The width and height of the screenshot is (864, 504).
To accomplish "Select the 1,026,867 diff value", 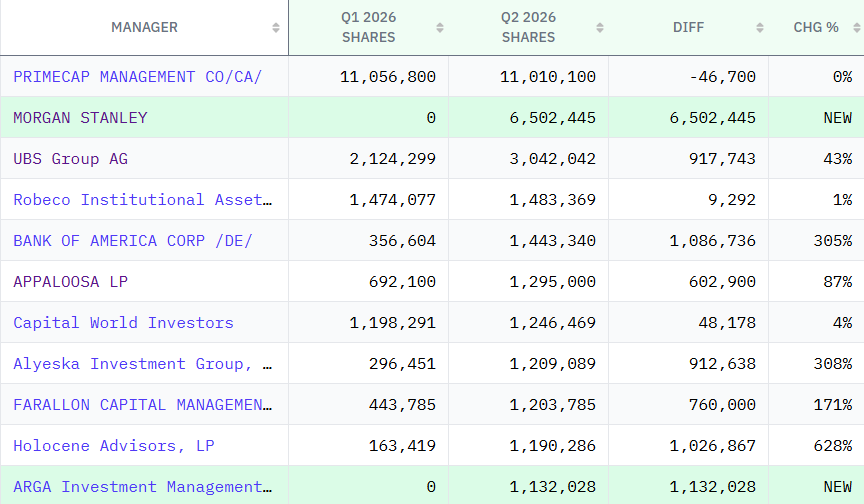I will pos(712,446).
